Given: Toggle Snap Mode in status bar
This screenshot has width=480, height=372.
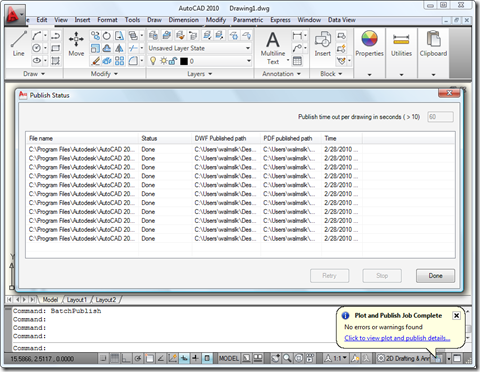Looking at the screenshot, I should click(x=103, y=358).
